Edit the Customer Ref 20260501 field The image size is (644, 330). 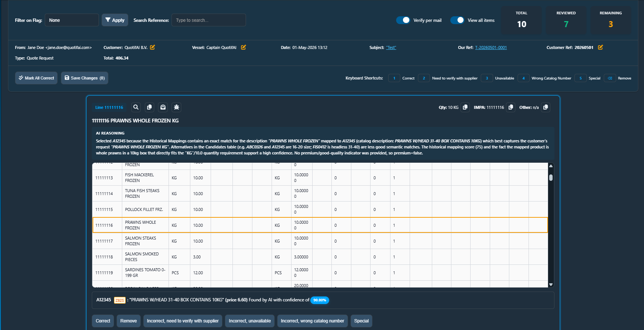click(600, 47)
